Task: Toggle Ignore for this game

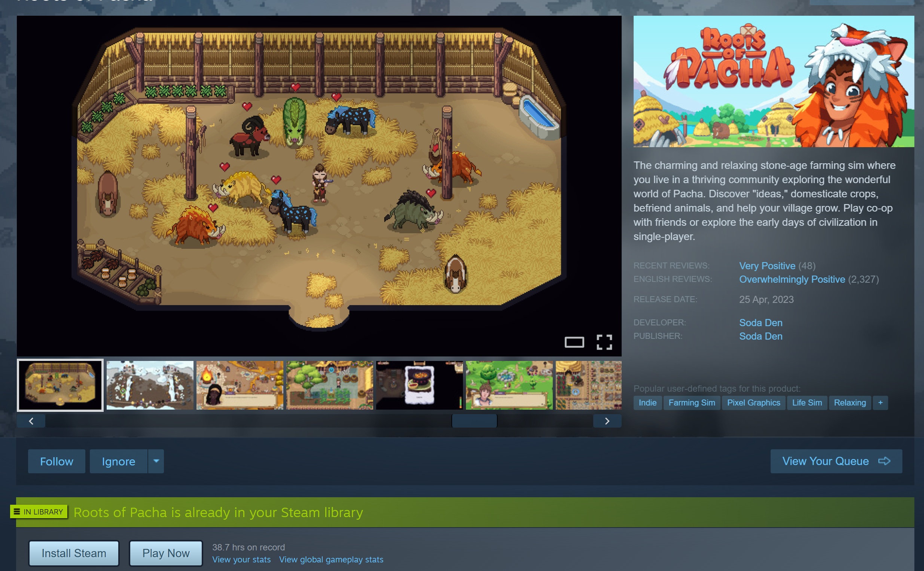Action: point(118,461)
